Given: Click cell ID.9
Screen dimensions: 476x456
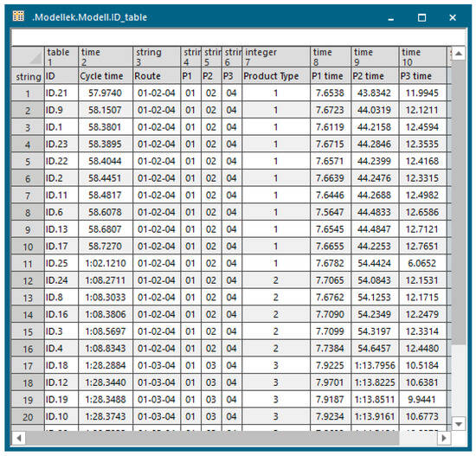Looking at the screenshot, I should [61, 110].
